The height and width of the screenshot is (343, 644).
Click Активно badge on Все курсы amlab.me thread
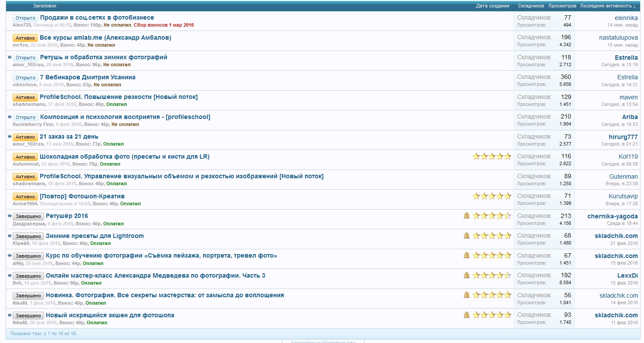click(25, 38)
